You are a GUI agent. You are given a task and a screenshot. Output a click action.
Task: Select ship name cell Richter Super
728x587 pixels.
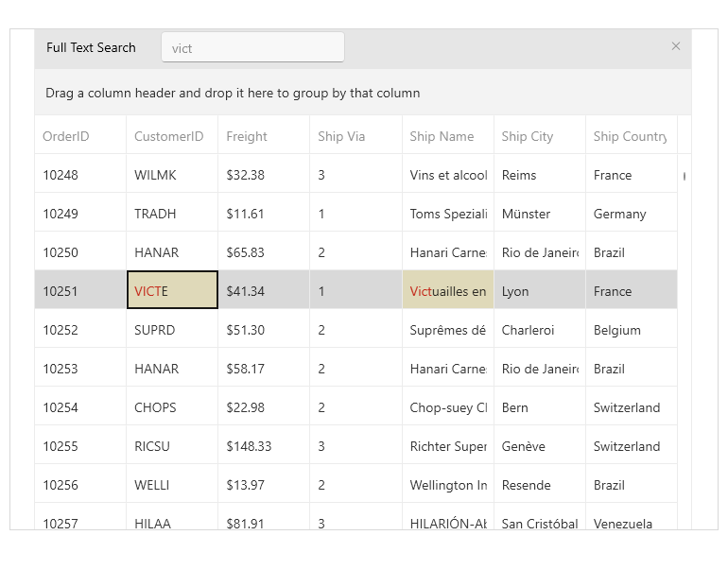point(448,445)
